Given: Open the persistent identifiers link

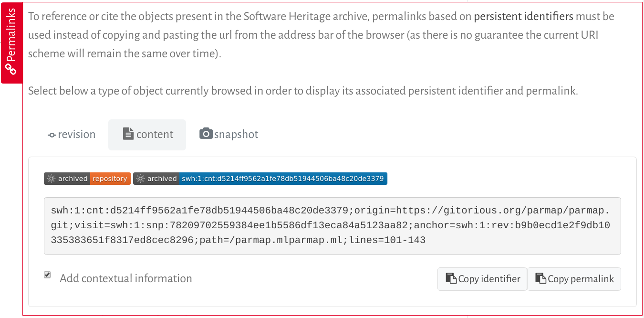Looking at the screenshot, I should point(523,17).
